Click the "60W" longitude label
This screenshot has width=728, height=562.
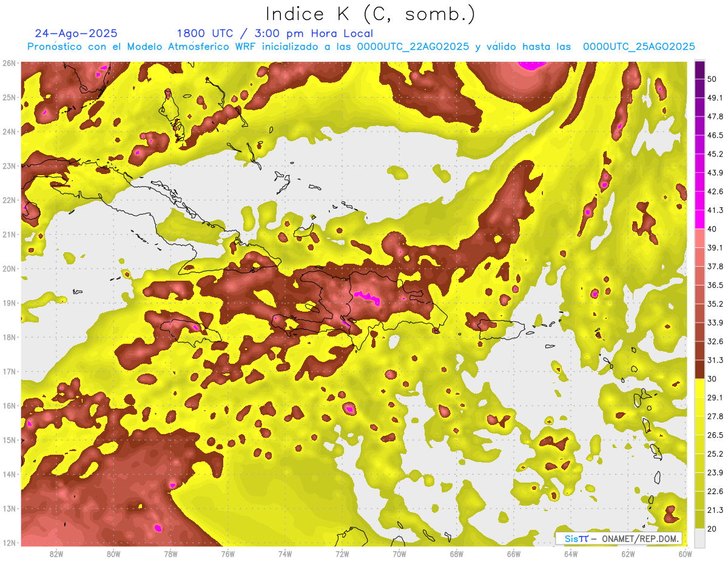(686, 554)
